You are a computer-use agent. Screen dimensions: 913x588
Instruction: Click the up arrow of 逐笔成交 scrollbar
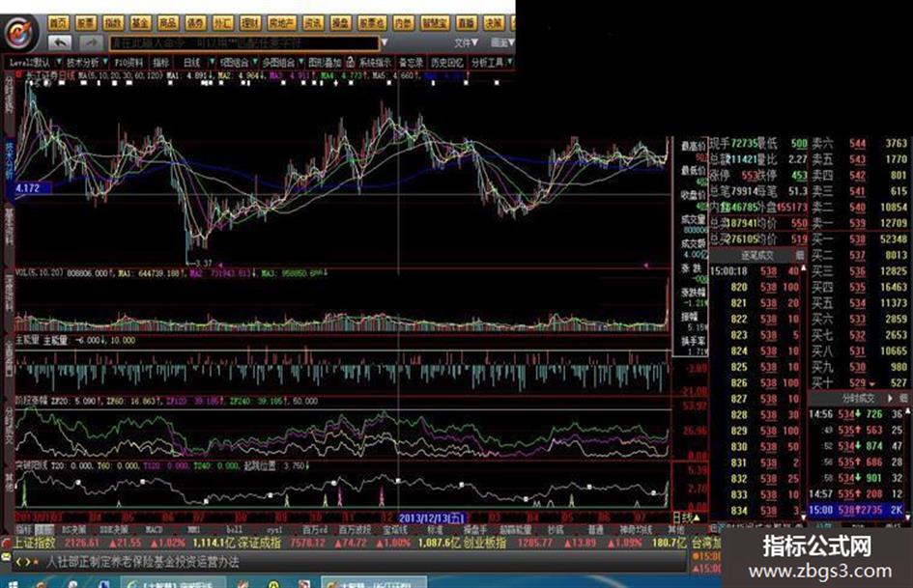(804, 269)
